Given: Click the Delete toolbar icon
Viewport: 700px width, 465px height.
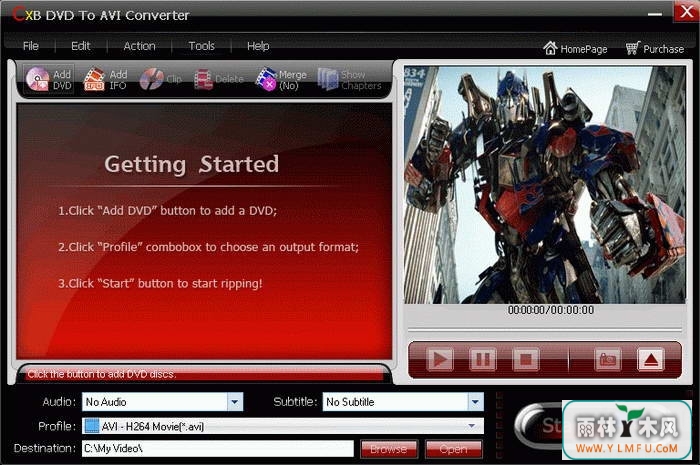Looking at the screenshot, I should [x=204, y=79].
